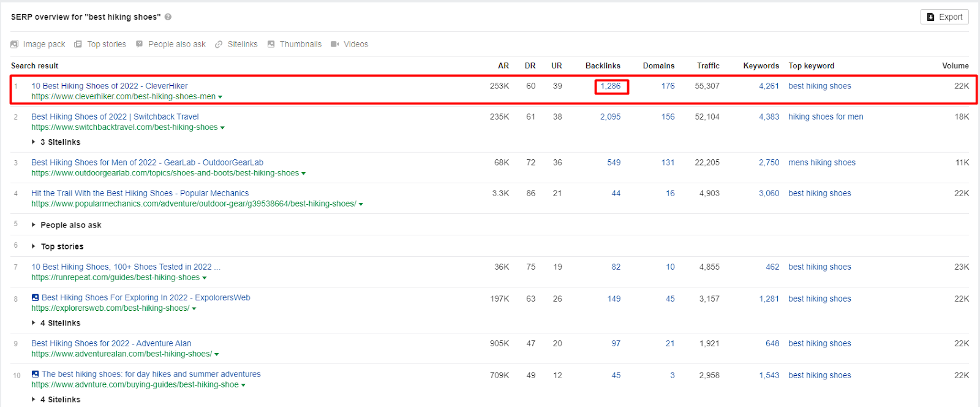This screenshot has height=407, width=980.
Task: Expand 4 Sitelinks under advnture result
Action: pos(56,400)
